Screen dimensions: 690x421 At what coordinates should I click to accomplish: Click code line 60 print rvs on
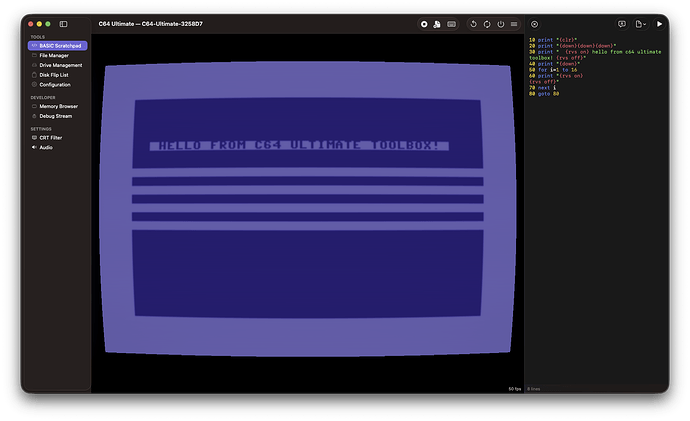pos(556,79)
